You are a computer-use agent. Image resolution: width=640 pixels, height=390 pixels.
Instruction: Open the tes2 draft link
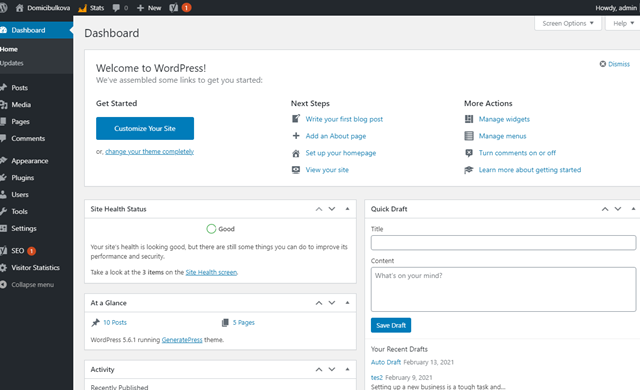click(377, 378)
